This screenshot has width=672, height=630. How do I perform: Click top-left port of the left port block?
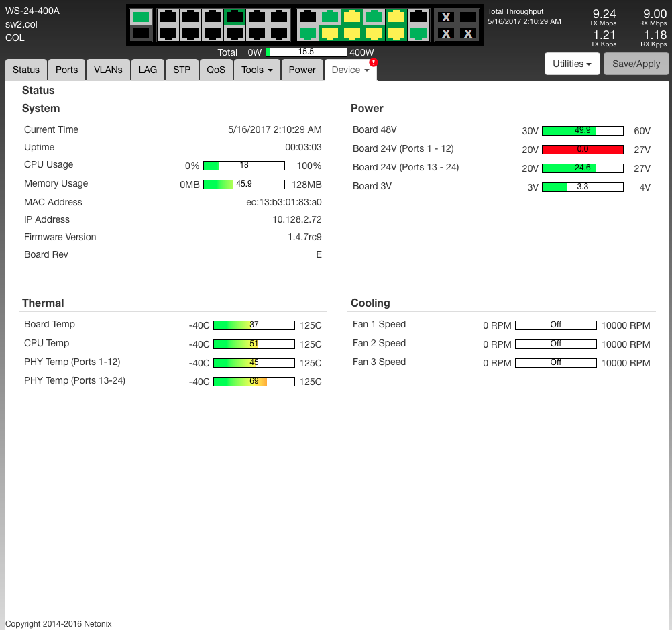pos(168,17)
